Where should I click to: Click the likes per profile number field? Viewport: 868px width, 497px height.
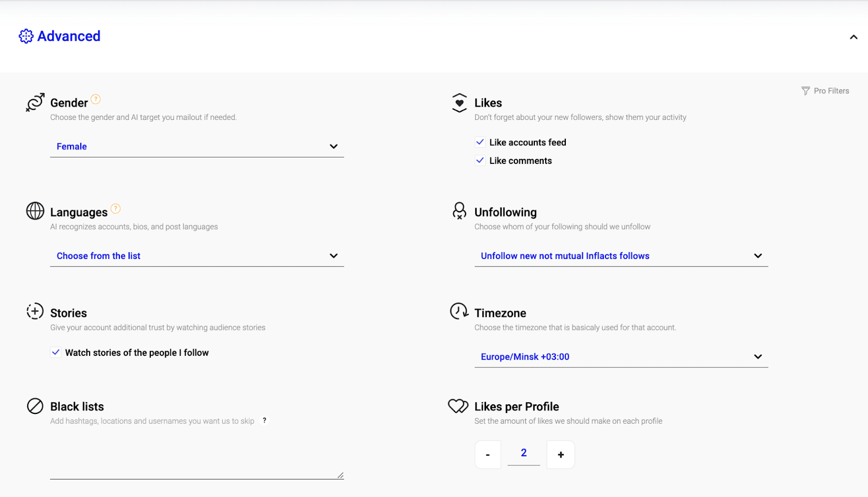(524, 453)
